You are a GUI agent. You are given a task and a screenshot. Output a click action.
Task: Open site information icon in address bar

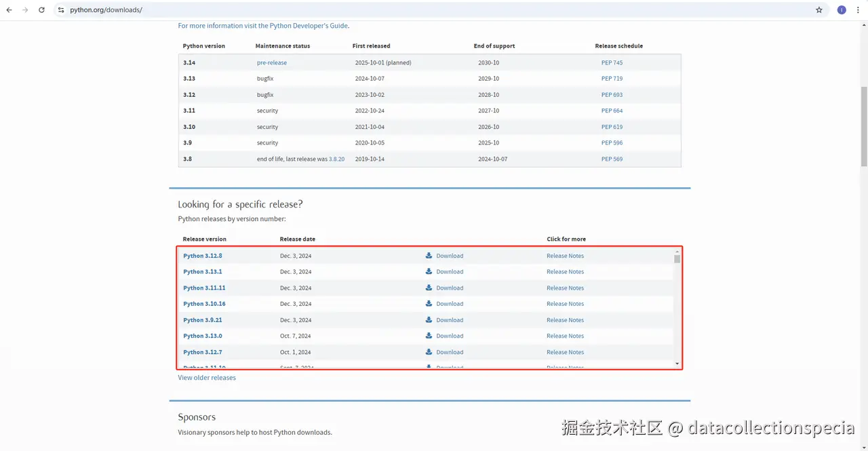tap(61, 10)
